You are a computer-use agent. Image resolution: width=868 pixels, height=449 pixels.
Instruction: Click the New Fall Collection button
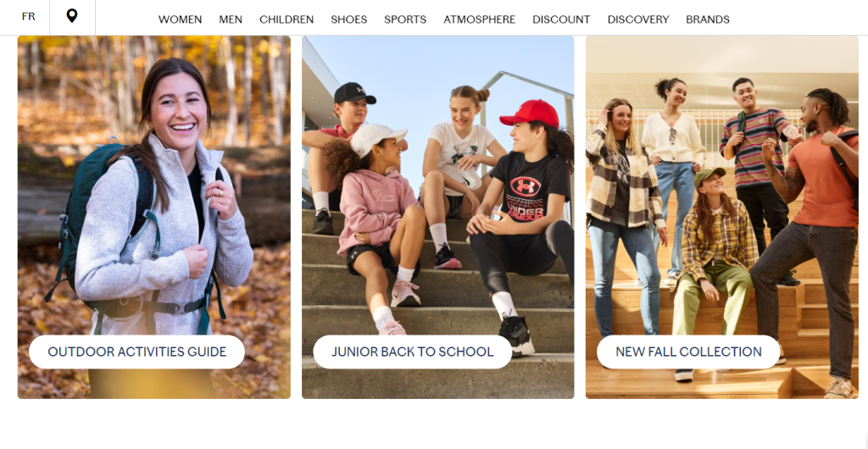click(688, 352)
